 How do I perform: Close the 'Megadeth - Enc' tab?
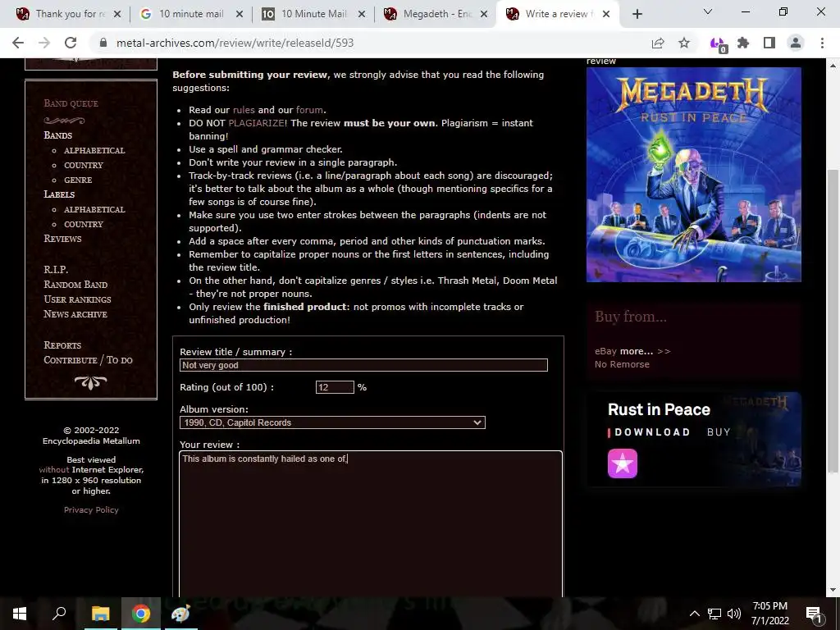pos(484,14)
